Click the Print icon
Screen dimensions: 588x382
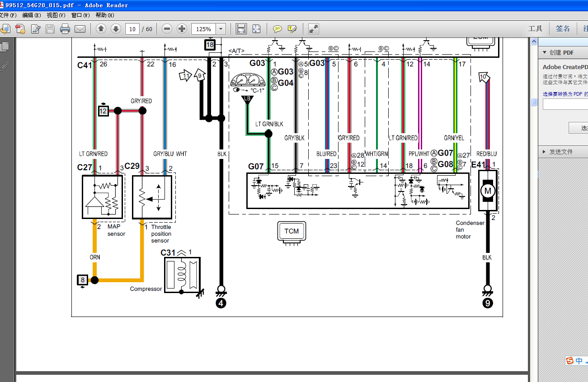[x=65, y=29]
